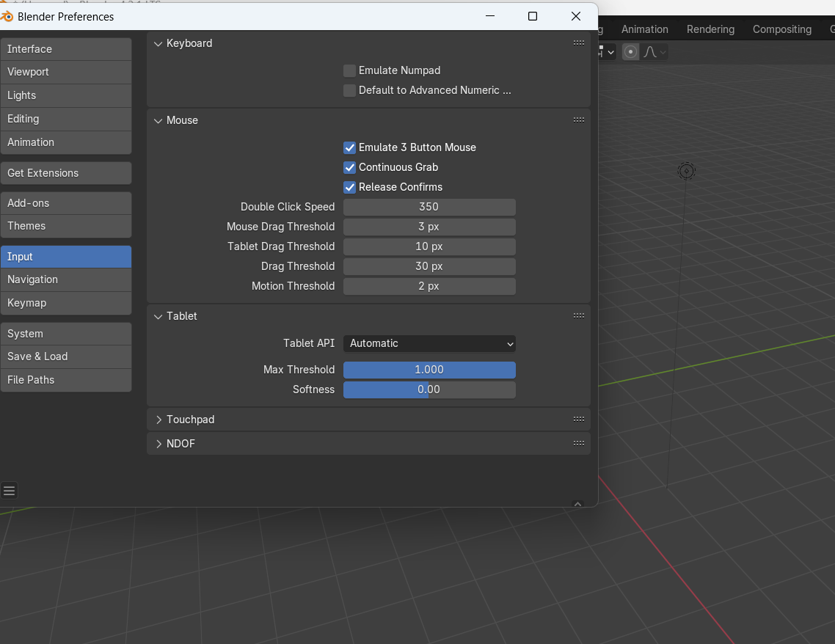Enable Emulate Numpad checkbox
The image size is (835, 644).
[349, 71]
